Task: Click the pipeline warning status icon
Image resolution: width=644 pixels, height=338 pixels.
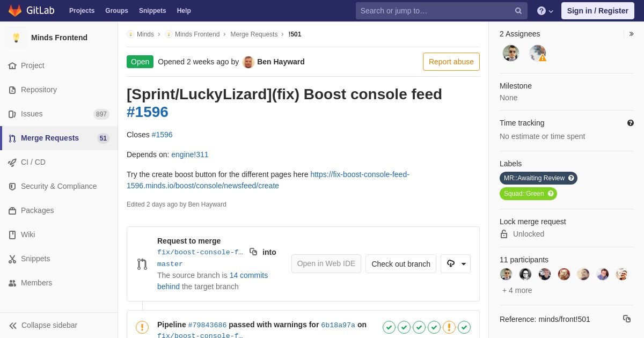Action: (x=142, y=327)
